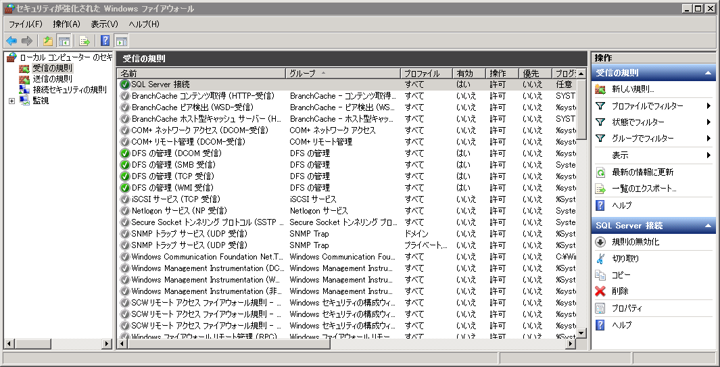
Task: Select the Windows Communication Foundation Net.T... rule
Action: point(347,257)
